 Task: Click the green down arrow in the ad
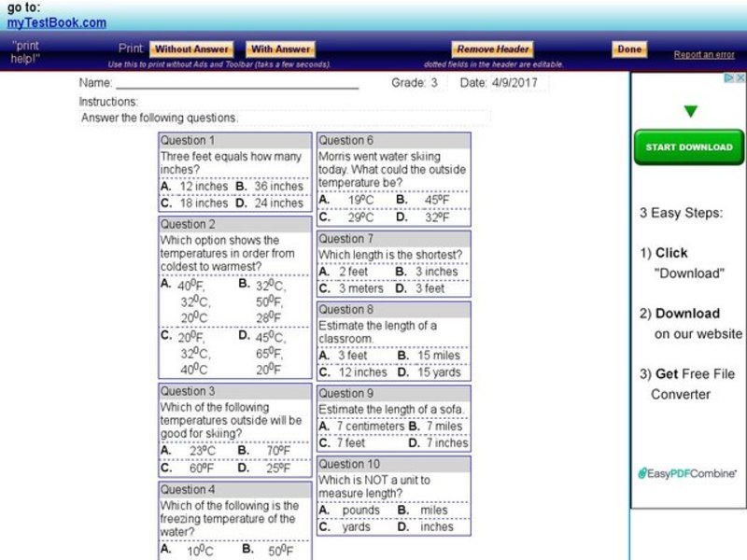tap(690, 112)
